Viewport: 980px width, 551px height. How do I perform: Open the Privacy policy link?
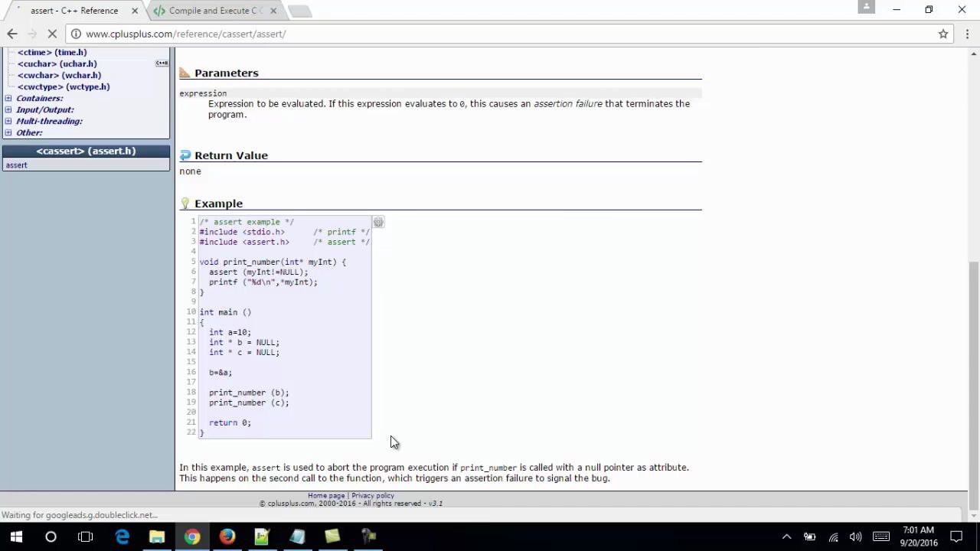[372, 495]
